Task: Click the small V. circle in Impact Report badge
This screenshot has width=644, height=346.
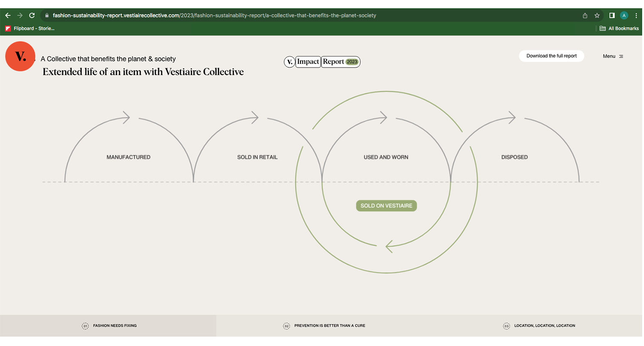Action: [290, 62]
